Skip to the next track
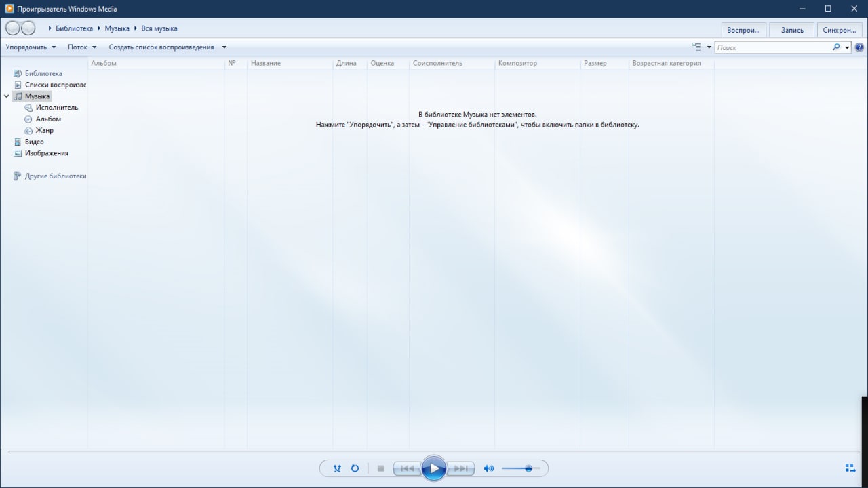The image size is (868, 488). click(x=460, y=468)
